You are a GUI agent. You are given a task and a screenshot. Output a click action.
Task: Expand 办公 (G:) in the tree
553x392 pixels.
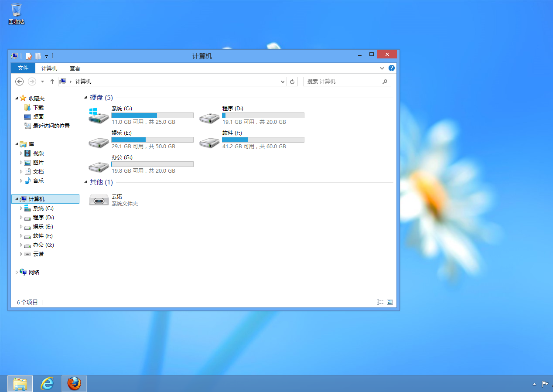click(x=21, y=245)
